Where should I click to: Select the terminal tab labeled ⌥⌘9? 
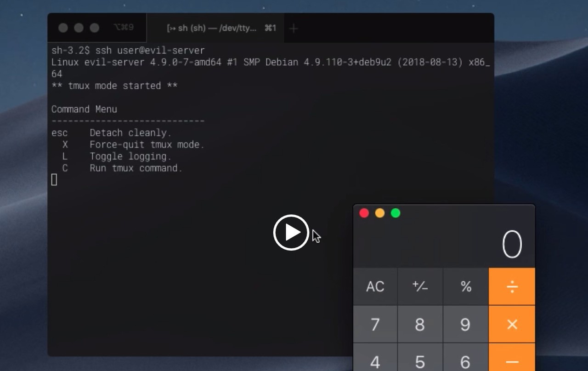[124, 28]
